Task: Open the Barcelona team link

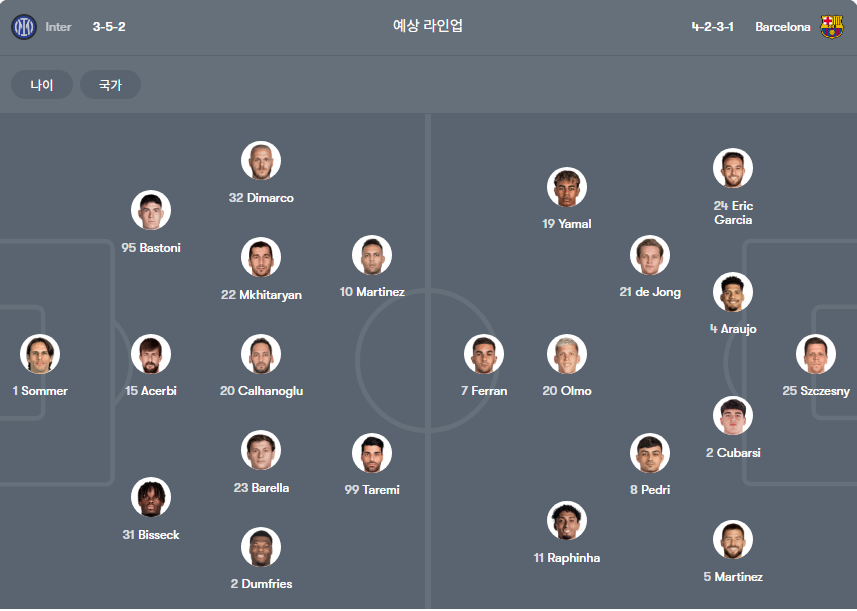Action: [782, 27]
